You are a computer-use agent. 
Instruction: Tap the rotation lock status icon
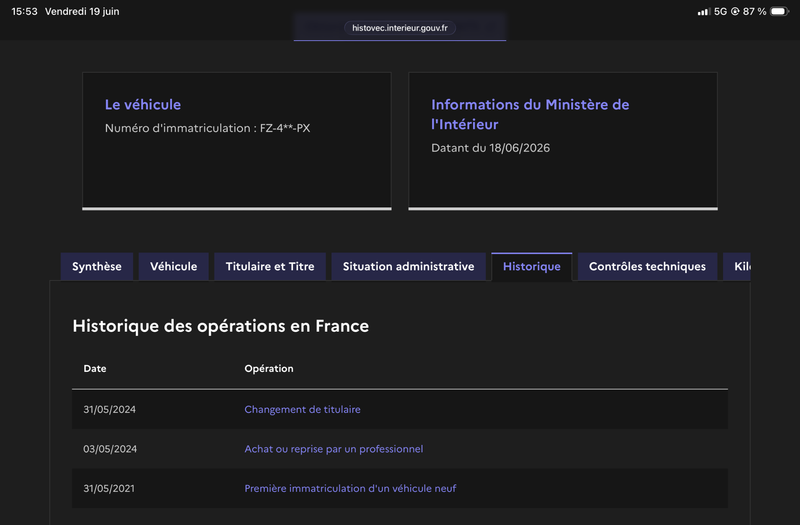tap(735, 11)
